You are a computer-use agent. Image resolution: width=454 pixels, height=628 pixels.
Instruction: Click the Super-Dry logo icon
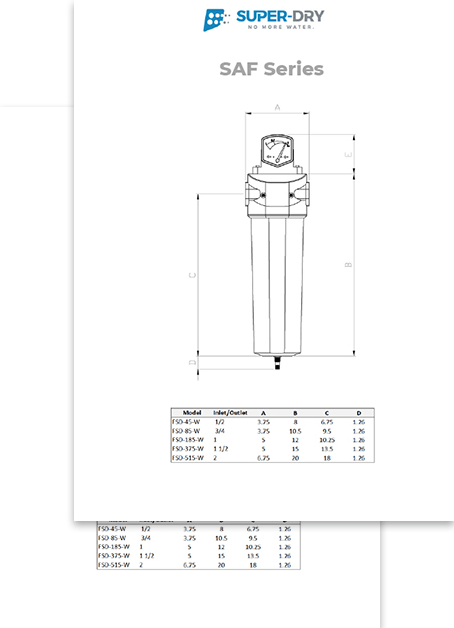216,20
